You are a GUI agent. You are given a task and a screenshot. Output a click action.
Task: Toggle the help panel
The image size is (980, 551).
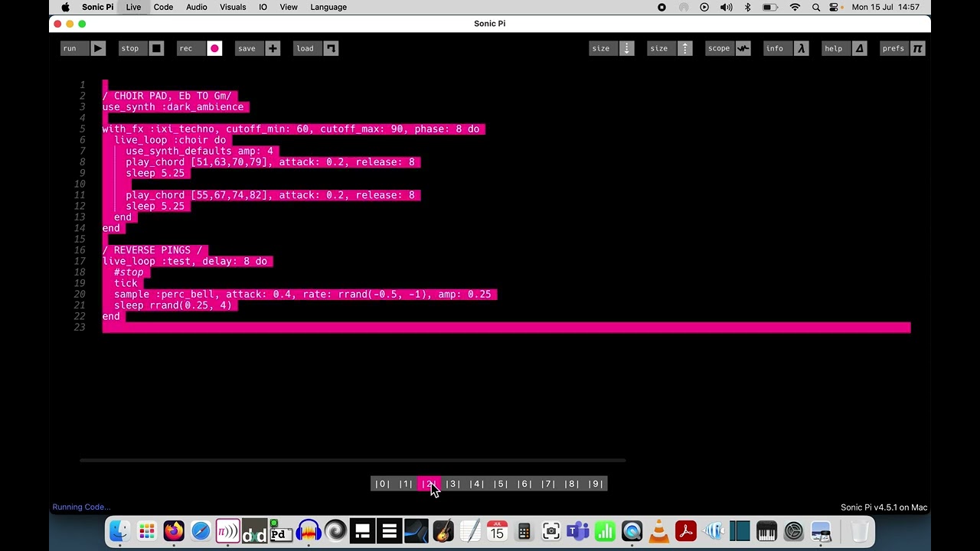pos(844,48)
